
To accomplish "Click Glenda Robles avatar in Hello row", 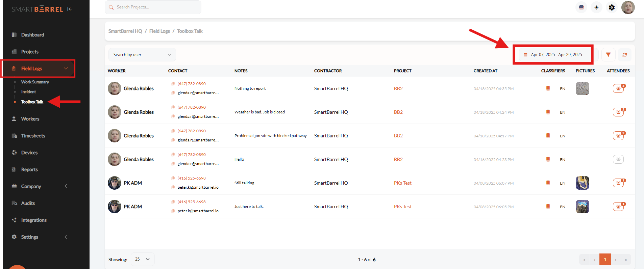I will click(x=115, y=159).
